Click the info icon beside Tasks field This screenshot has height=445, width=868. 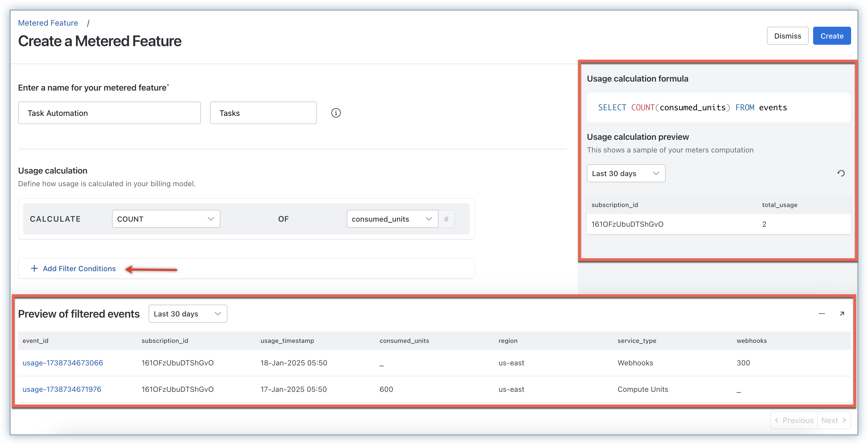pyautogui.click(x=335, y=113)
